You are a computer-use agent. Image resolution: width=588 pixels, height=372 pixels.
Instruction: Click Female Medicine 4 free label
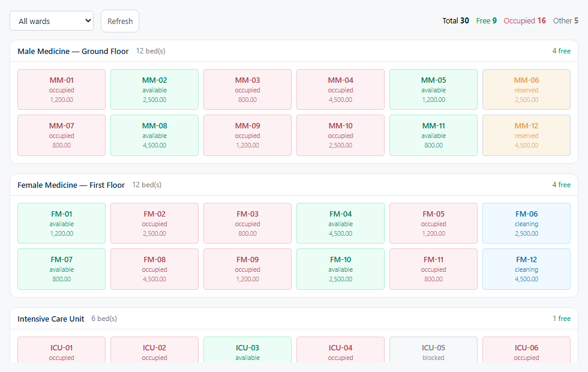[x=562, y=185]
